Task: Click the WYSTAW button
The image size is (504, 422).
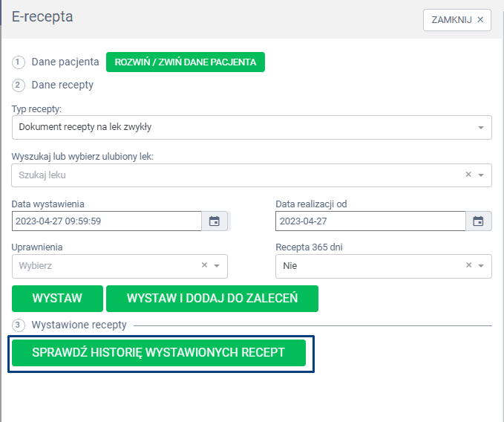Action: click(x=57, y=298)
